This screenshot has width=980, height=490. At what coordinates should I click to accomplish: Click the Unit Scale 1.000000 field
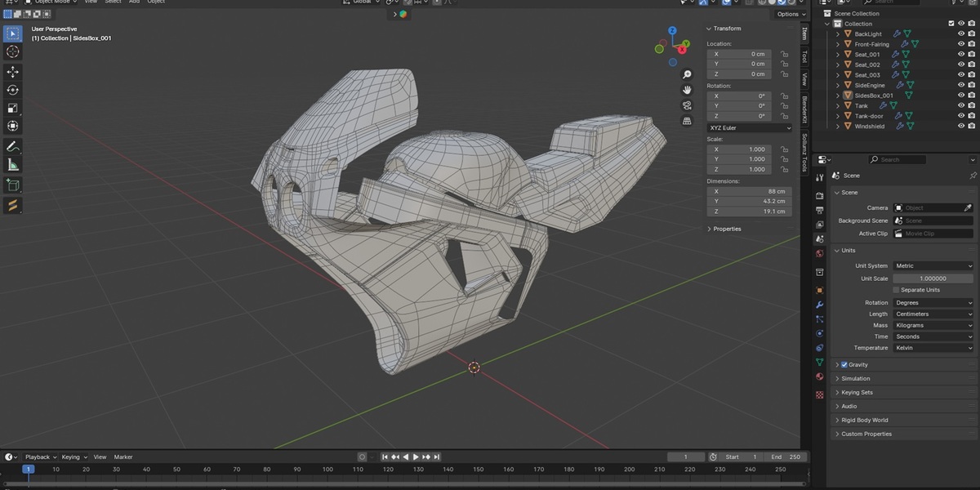click(933, 278)
